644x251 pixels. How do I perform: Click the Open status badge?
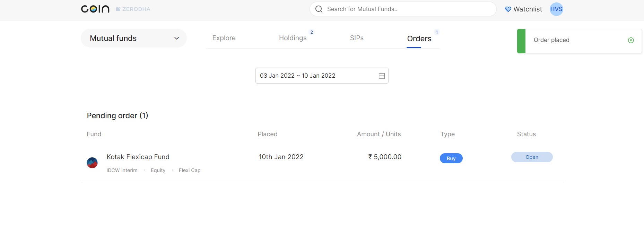click(x=532, y=157)
